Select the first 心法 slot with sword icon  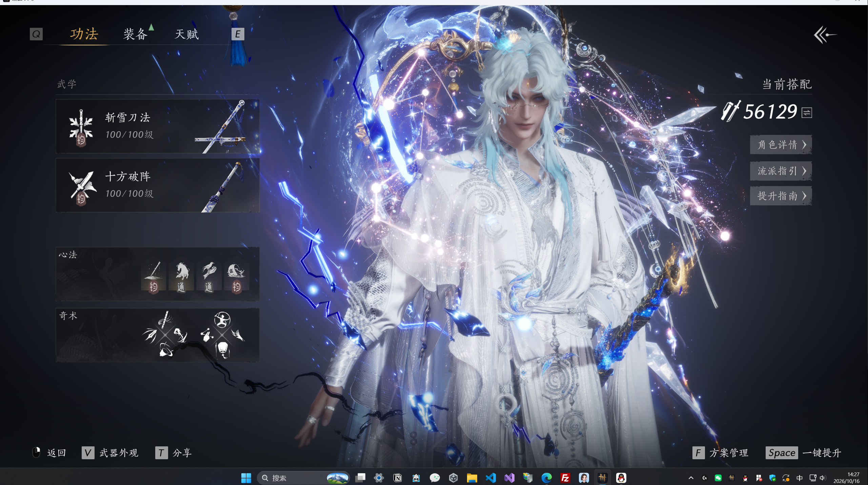click(x=154, y=276)
